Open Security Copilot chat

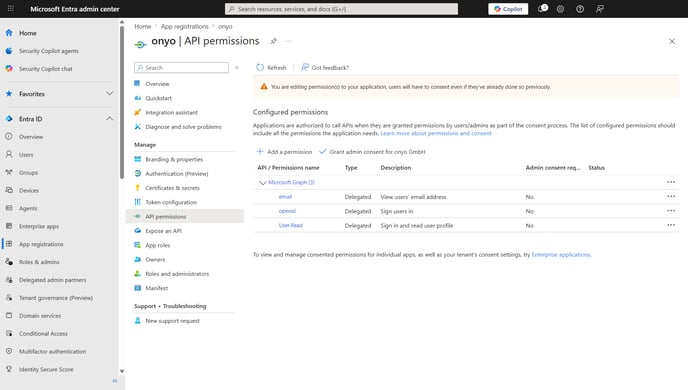pos(46,69)
